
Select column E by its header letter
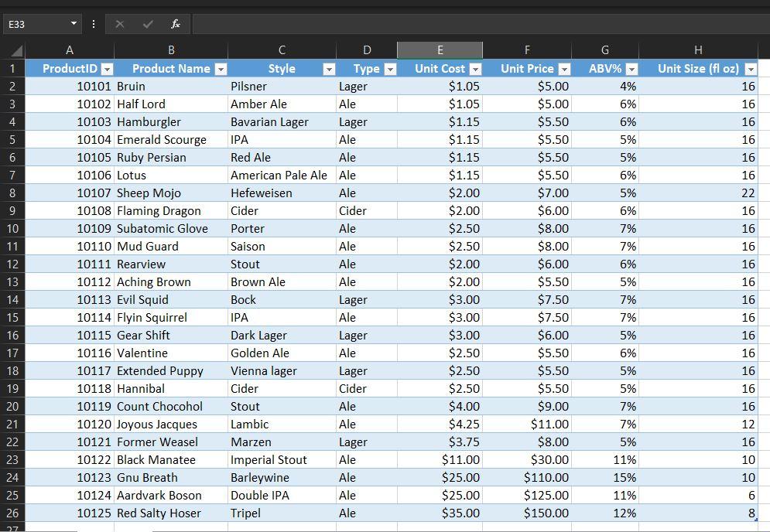click(x=440, y=50)
